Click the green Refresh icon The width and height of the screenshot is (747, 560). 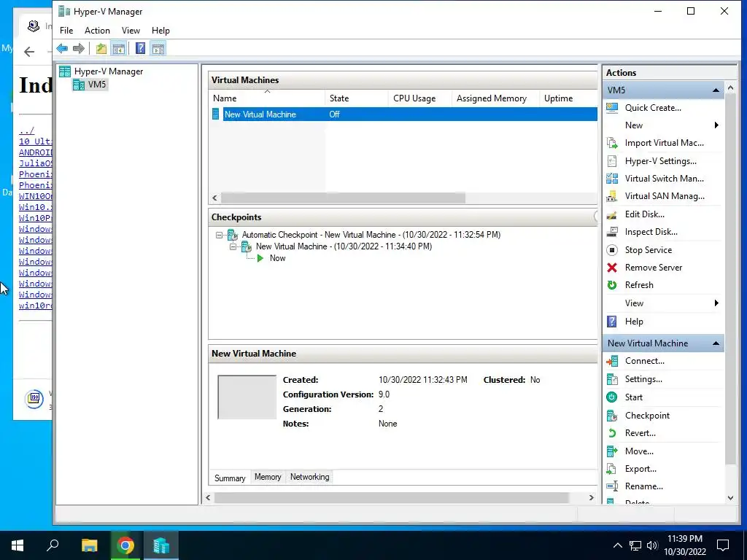[612, 285]
